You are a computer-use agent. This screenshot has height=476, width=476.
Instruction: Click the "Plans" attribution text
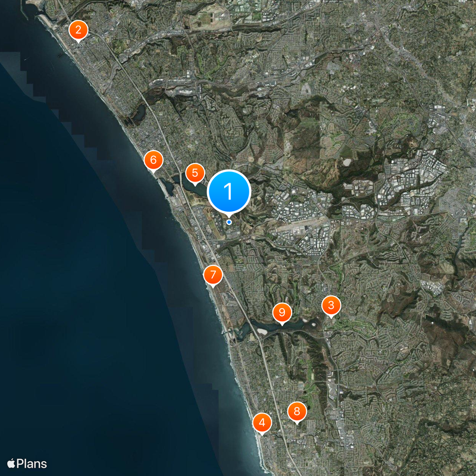(32, 464)
